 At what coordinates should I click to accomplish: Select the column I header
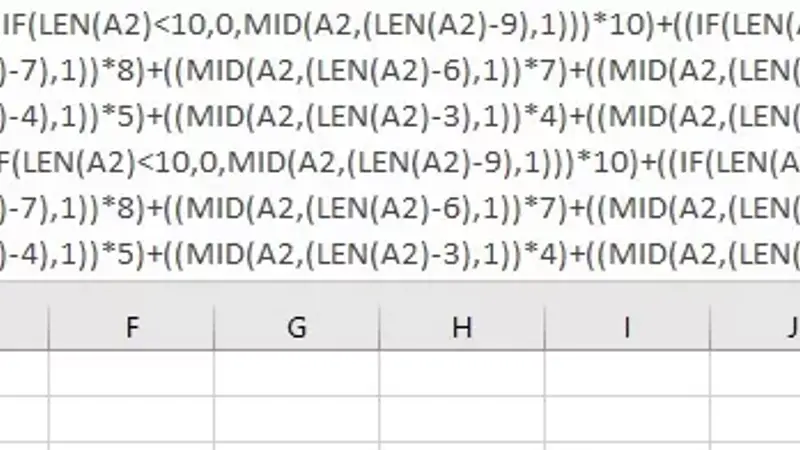[x=628, y=327]
